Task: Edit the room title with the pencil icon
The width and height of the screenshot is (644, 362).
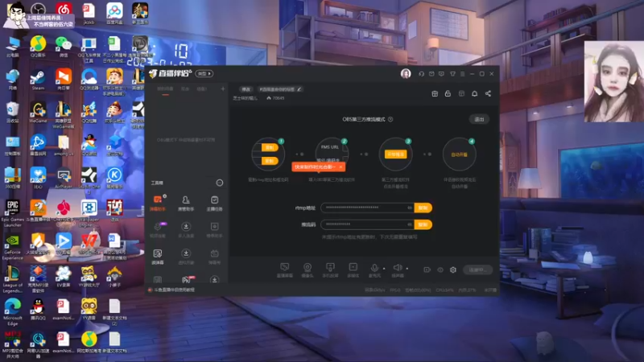Action: [299, 89]
